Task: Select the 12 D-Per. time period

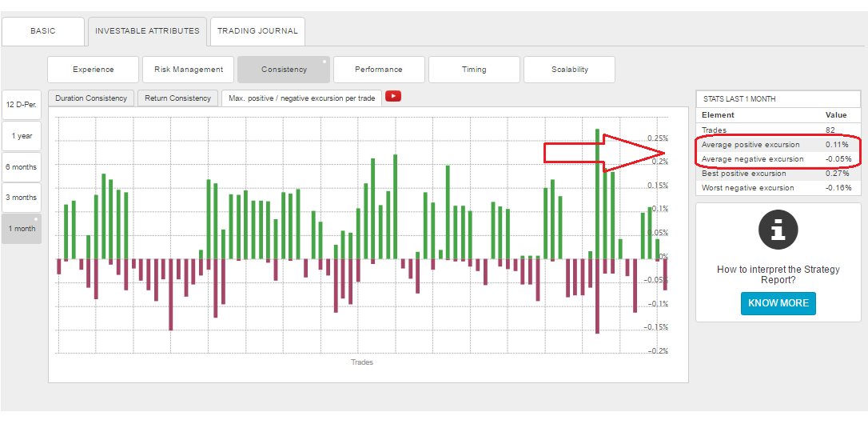Action: (x=22, y=106)
